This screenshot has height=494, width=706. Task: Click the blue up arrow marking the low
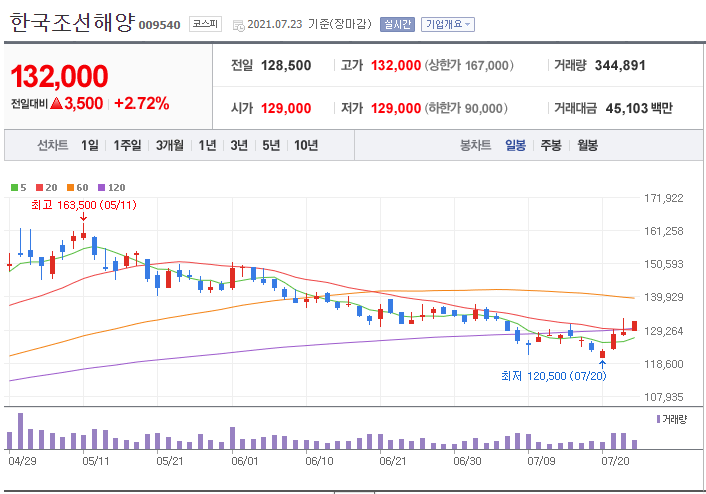pyautogui.click(x=602, y=364)
